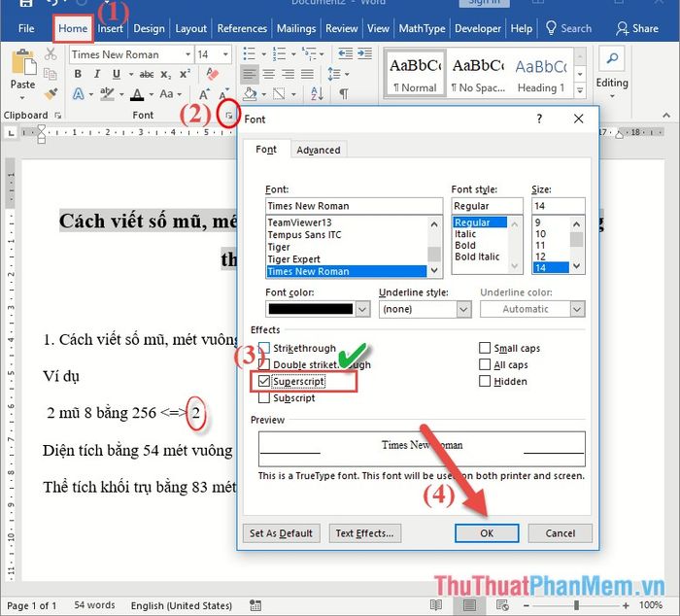Open the ribbon font size dropdown
Image resolution: width=680 pixels, height=616 pixels.
click(225, 54)
